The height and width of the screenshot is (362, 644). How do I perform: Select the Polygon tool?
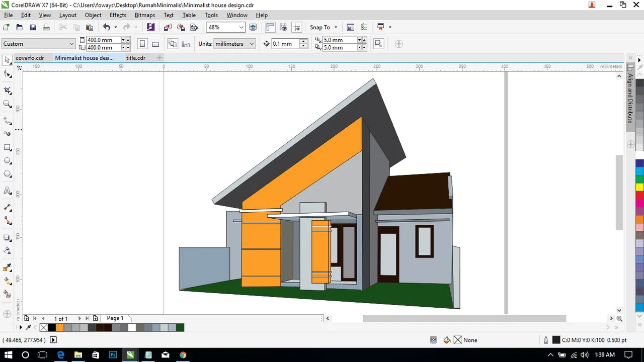tap(8, 174)
